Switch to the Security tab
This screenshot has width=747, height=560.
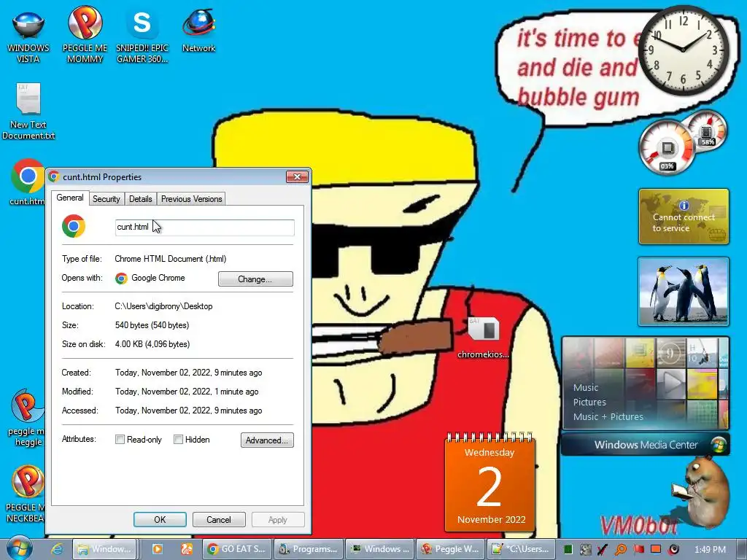[107, 199]
